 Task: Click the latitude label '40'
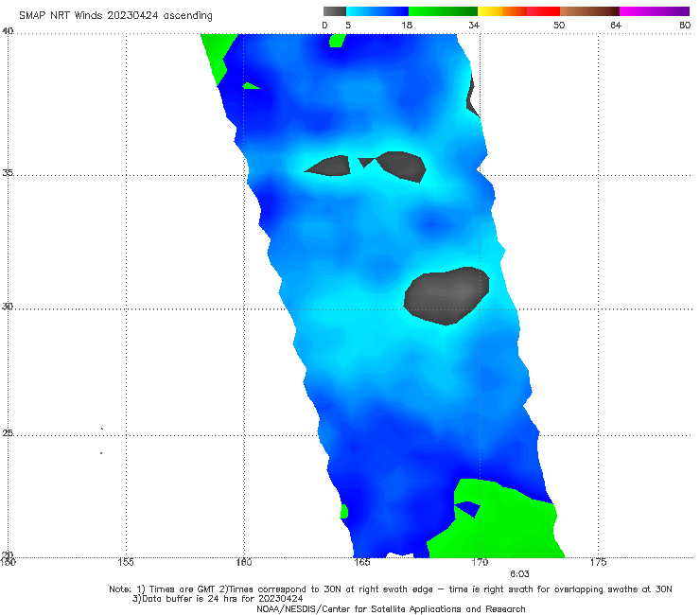pyautogui.click(x=8, y=31)
